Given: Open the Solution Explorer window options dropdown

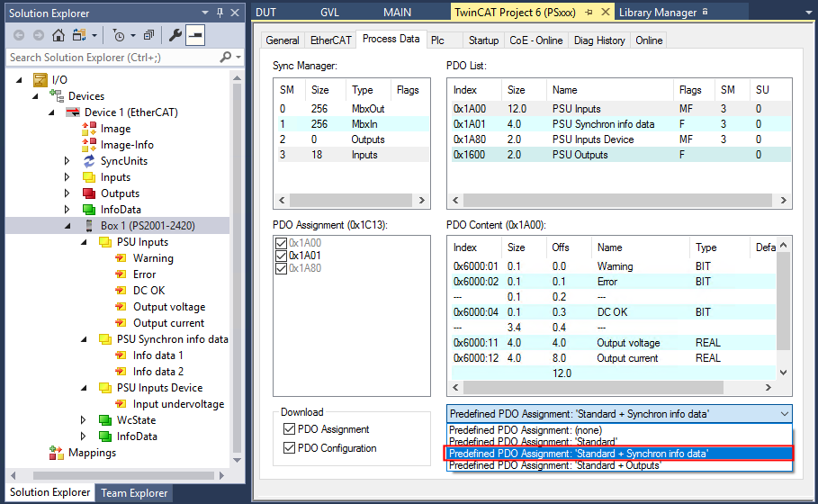Looking at the screenshot, I should coord(205,13).
